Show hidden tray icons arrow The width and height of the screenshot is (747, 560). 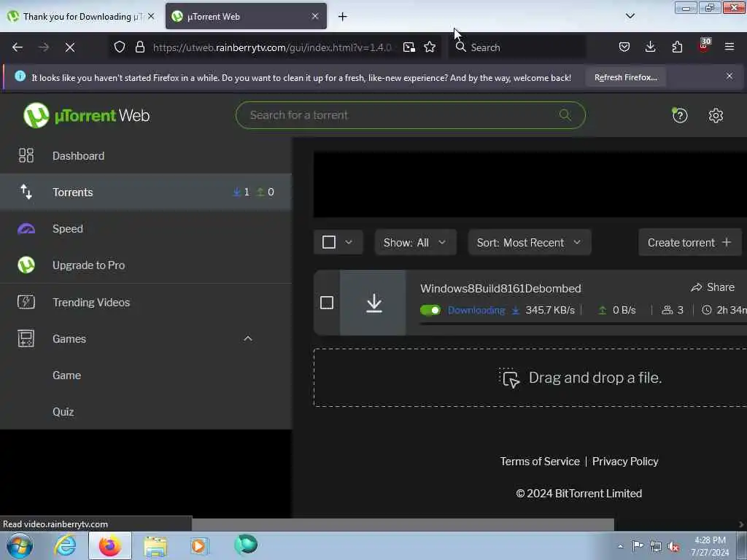(620, 546)
